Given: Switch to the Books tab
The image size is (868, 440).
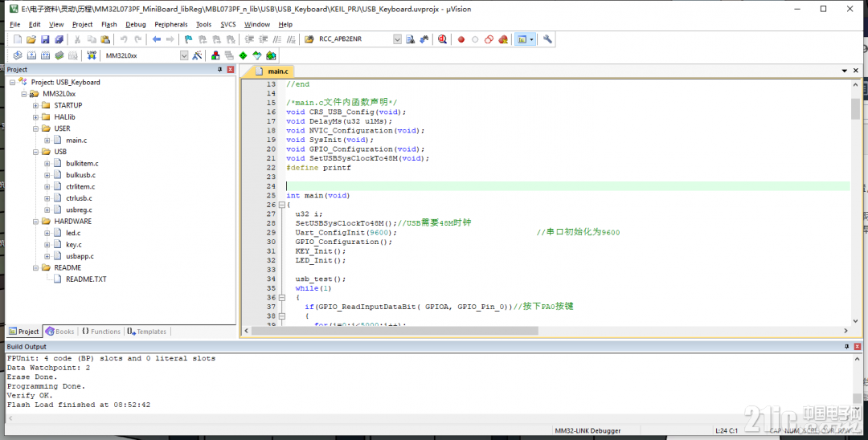Looking at the screenshot, I should pos(59,332).
